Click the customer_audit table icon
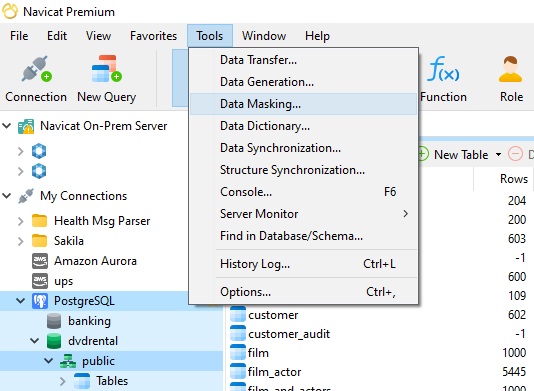 pyautogui.click(x=238, y=333)
